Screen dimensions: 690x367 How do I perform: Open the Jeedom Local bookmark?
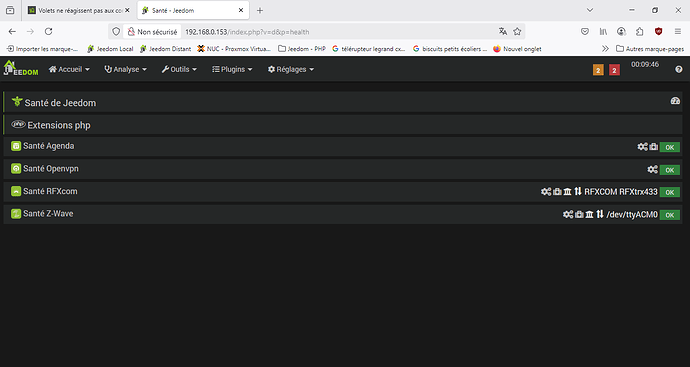110,49
